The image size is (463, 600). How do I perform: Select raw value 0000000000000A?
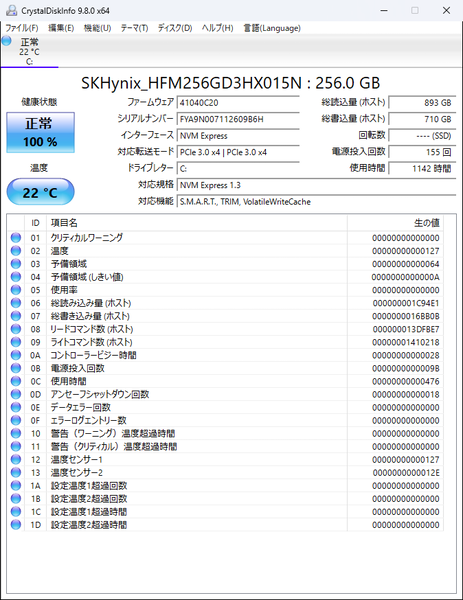tap(406, 277)
